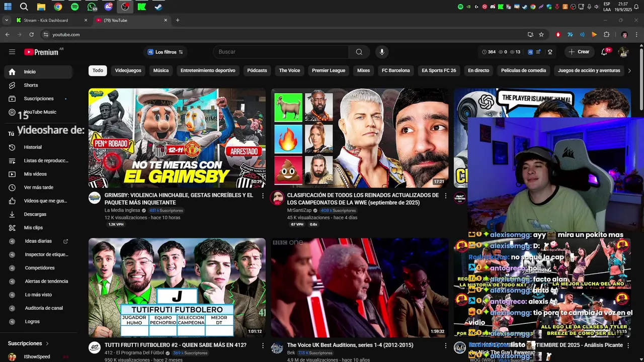Open Mis clips in sidebar
644x362 pixels.
(x=38, y=228)
